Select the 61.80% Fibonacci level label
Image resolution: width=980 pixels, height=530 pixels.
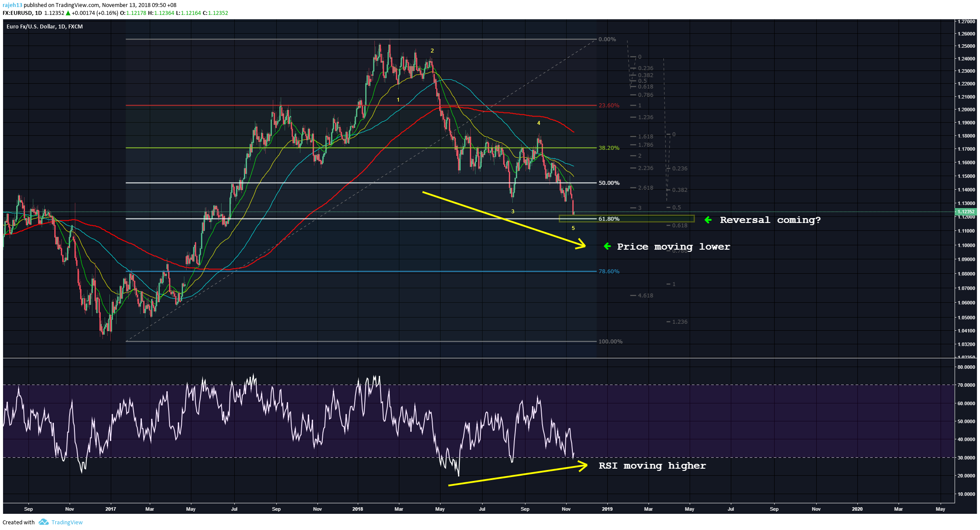pyautogui.click(x=609, y=219)
